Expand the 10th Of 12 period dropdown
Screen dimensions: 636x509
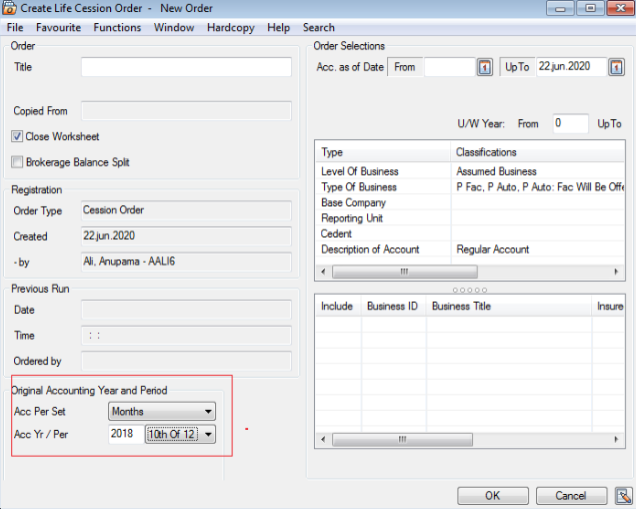(208, 435)
